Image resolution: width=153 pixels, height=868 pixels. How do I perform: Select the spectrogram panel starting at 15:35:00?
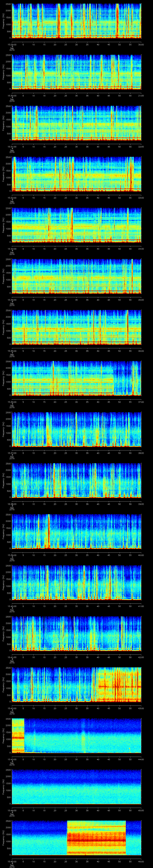77,327
